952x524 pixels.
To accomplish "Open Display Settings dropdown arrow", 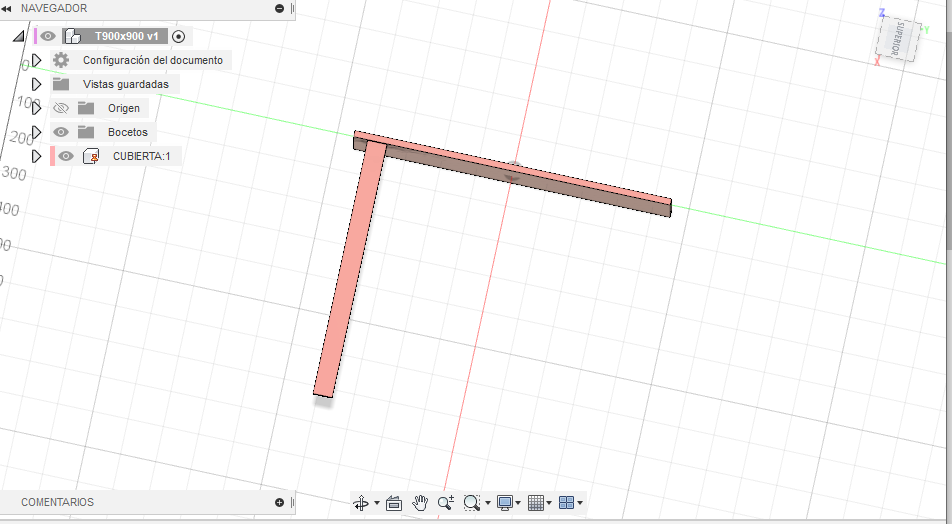I will (x=518, y=503).
